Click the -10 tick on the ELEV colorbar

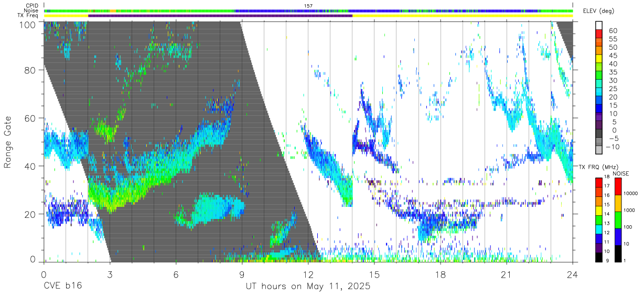pyautogui.click(x=611, y=147)
